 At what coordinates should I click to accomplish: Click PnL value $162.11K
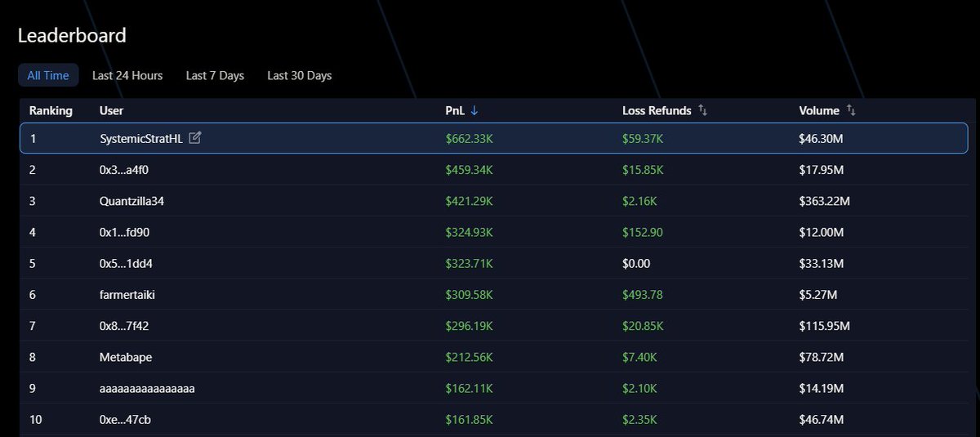469,389
